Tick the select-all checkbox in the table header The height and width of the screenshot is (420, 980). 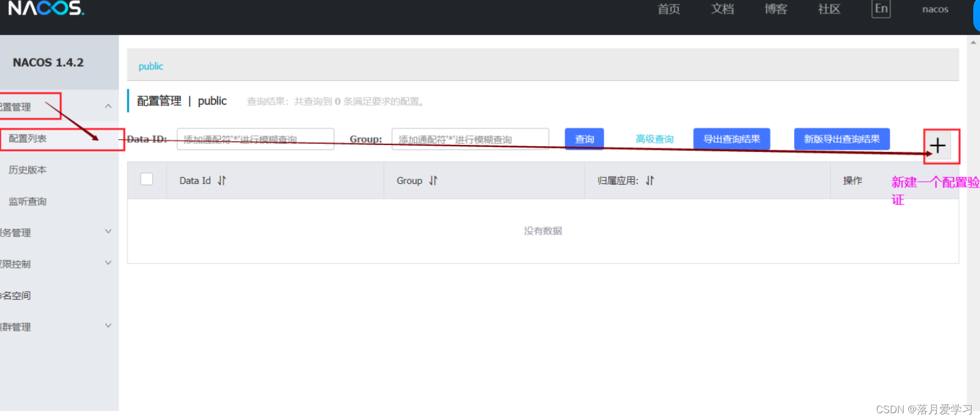pyautogui.click(x=146, y=179)
